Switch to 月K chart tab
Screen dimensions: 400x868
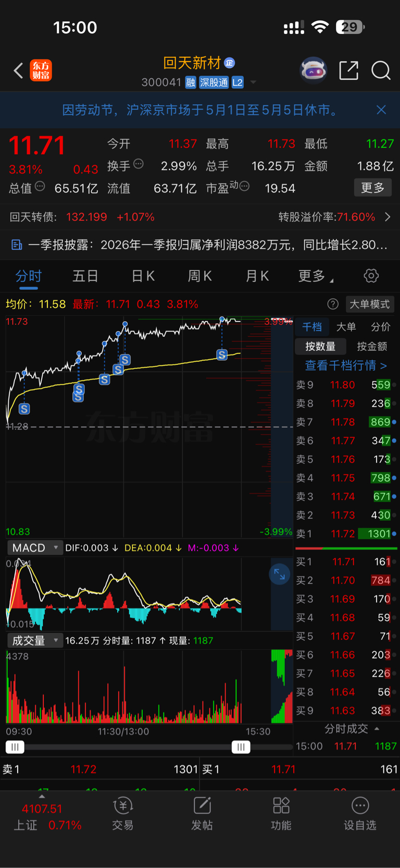[x=257, y=276]
